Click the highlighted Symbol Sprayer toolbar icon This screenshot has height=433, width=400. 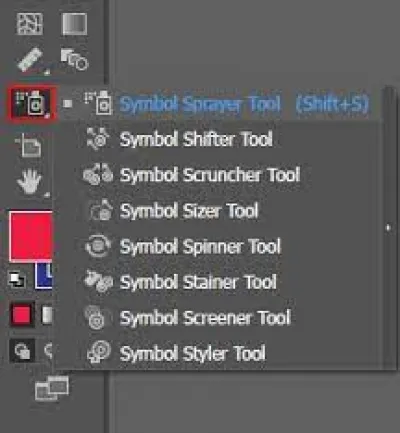coord(31,103)
